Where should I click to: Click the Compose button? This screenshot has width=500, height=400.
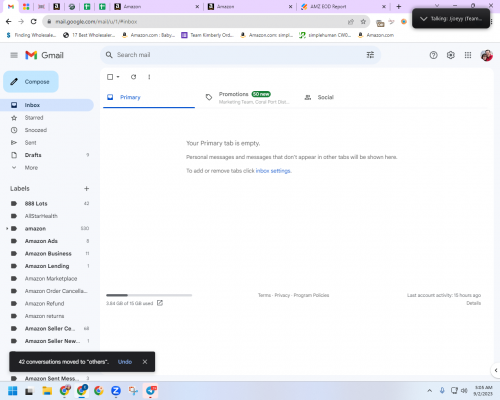(x=31, y=82)
